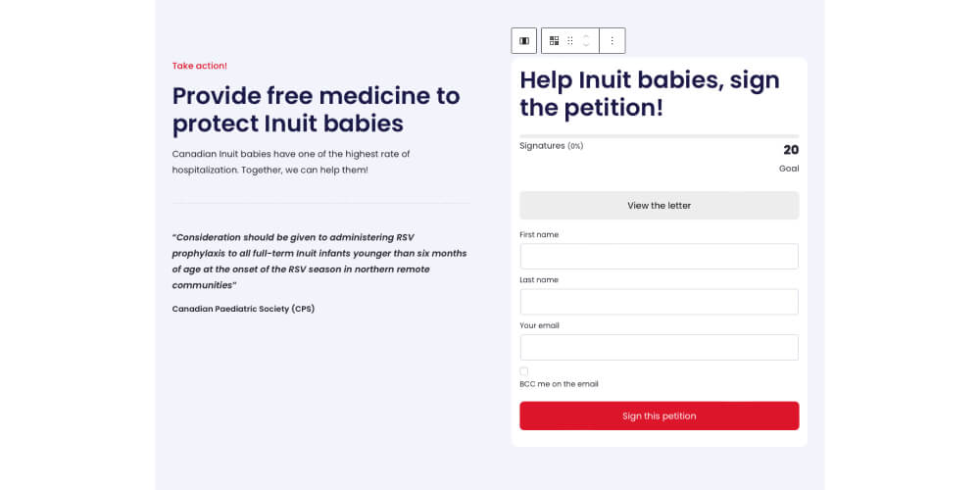
Task: Open the block type switcher icon
Action: coord(554,40)
